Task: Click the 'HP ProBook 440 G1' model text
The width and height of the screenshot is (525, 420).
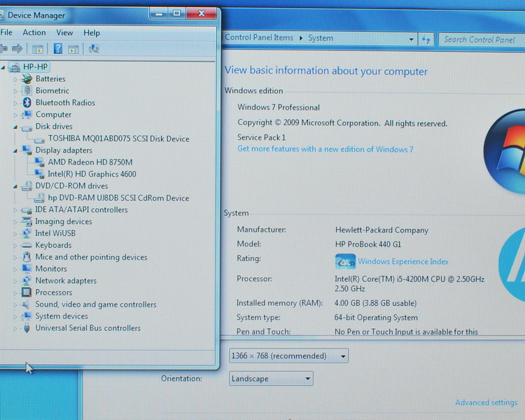Action: (368, 244)
